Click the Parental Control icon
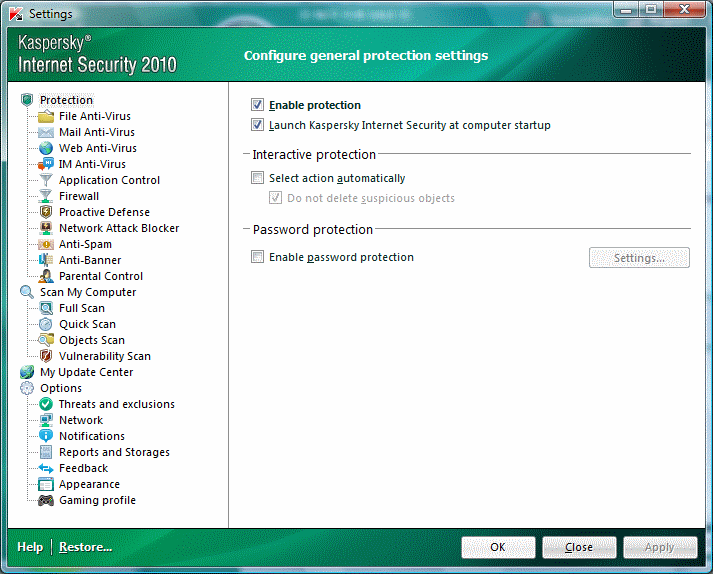The image size is (713, 574). [x=45, y=276]
